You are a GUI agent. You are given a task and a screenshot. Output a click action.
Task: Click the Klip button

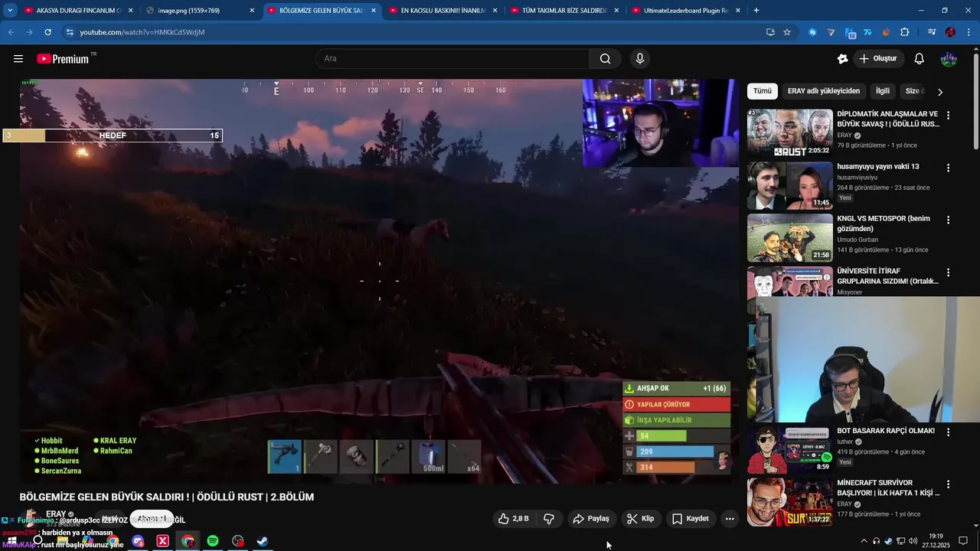pyautogui.click(x=641, y=519)
